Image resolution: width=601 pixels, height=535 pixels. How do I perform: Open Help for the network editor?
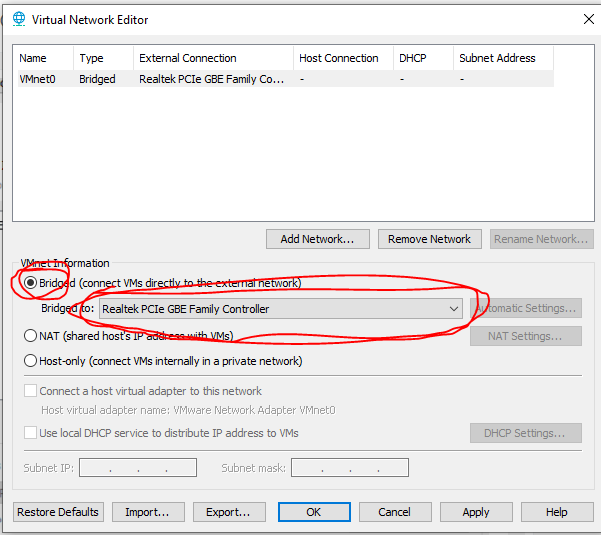(x=557, y=512)
